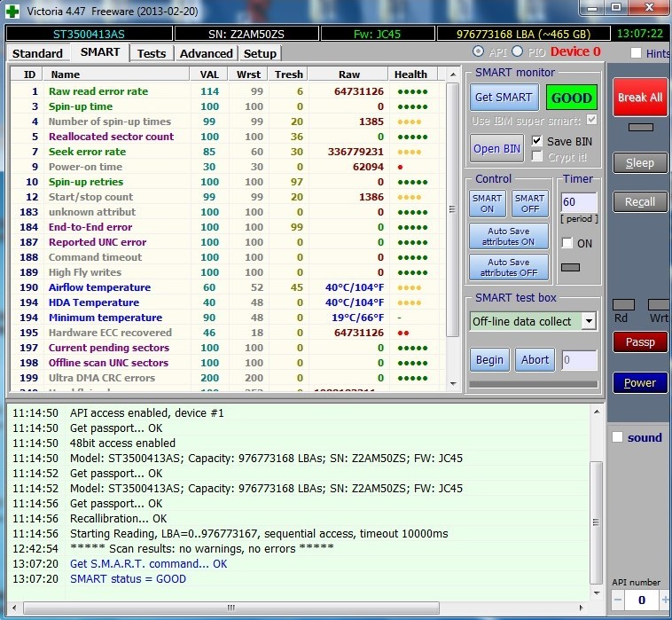Image resolution: width=672 pixels, height=620 pixels.
Task: Click the Name column header
Action: click(x=116, y=75)
